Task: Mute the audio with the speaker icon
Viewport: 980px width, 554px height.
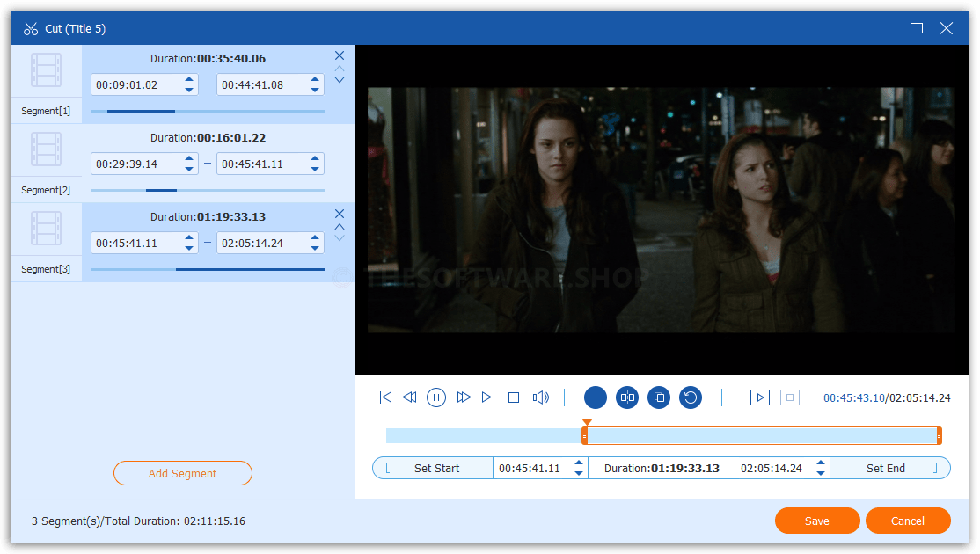Action: click(x=541, y=397)
